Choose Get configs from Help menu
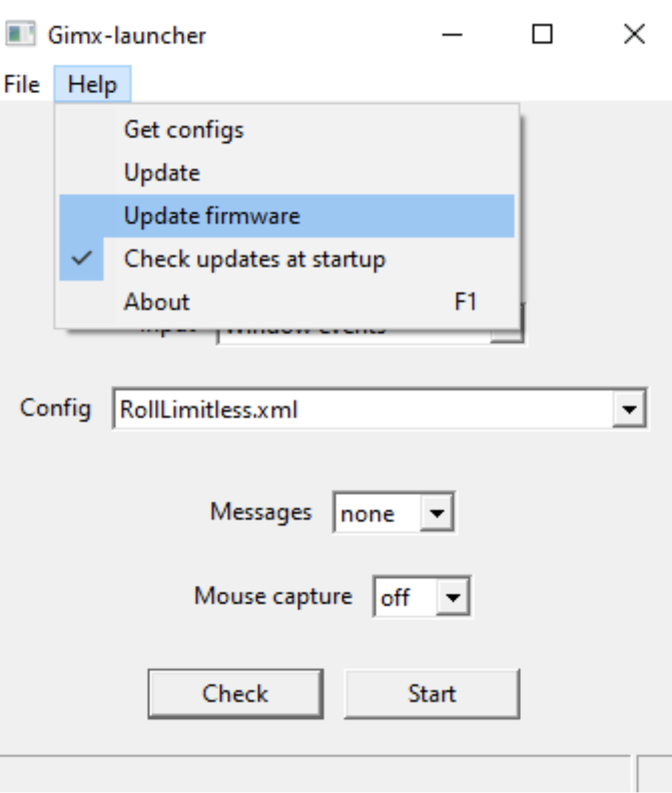This screenshot has height=793, width=672. point(184,130)
